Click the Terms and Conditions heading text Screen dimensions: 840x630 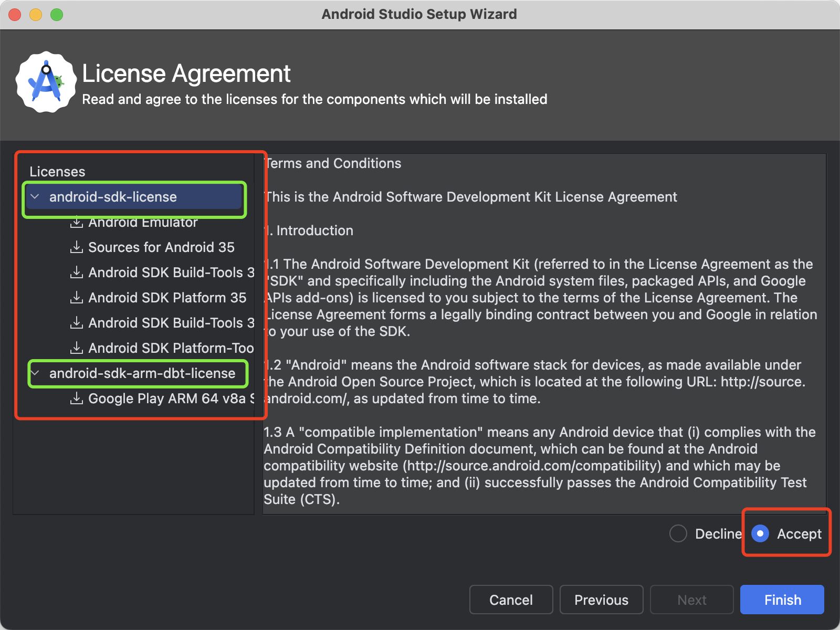click(x=333, y=163)
